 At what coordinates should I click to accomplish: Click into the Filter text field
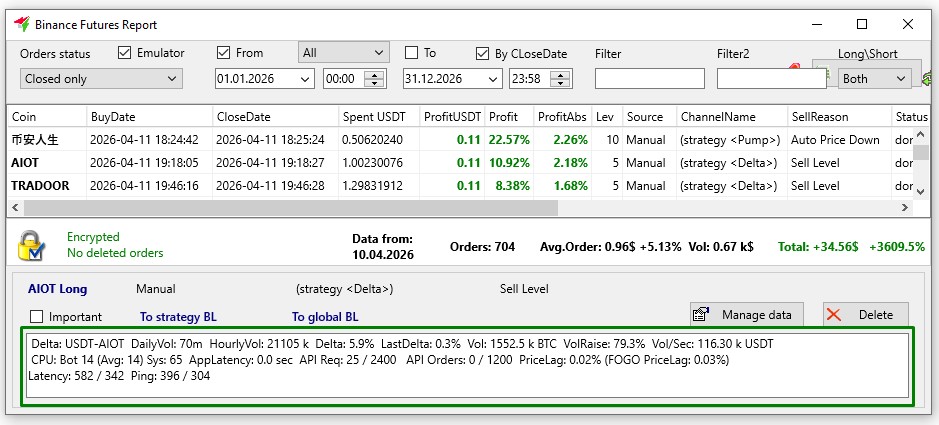[x=649, y=78]
